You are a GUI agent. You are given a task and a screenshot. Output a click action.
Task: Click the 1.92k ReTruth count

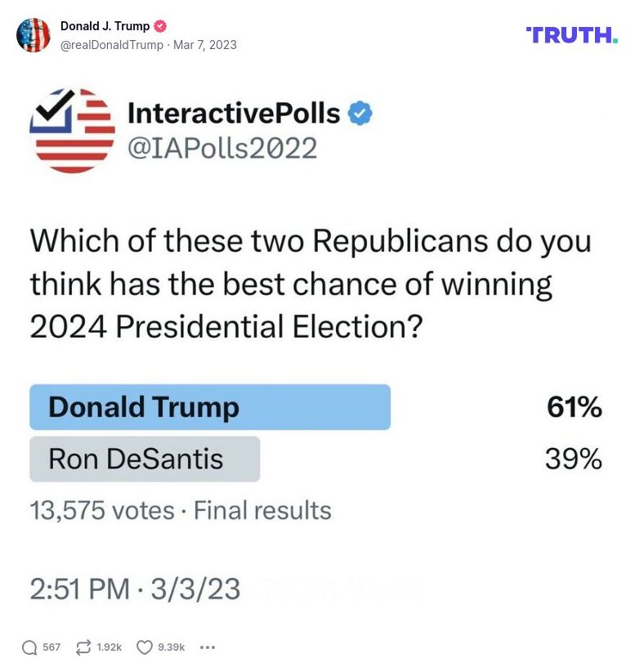[108, 647]
